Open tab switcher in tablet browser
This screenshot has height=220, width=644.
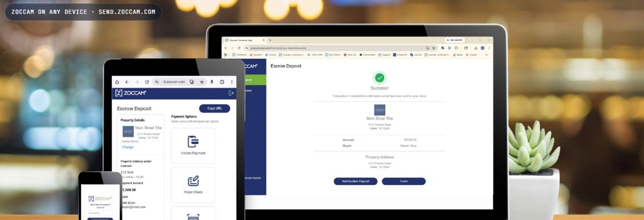click(x=222, y=82)
